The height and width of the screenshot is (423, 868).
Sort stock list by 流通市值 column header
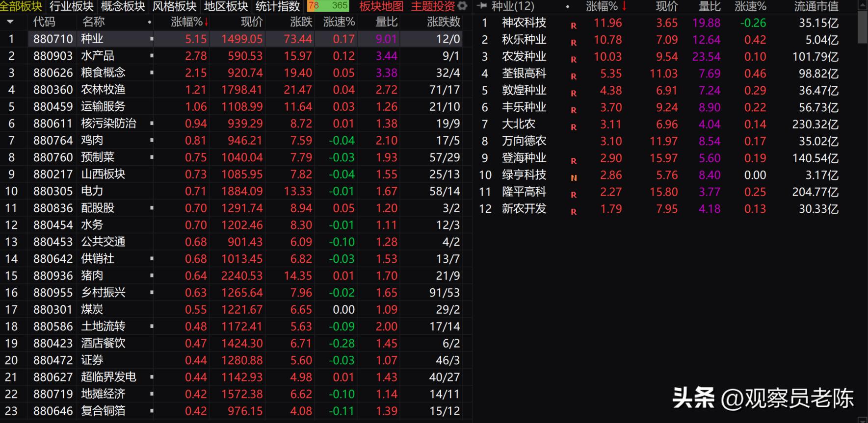[x=816, y=6]
